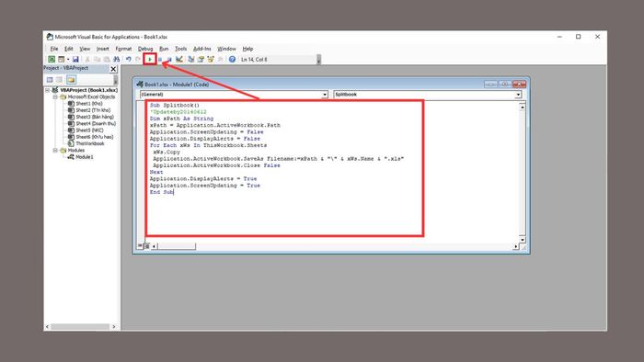Click View Object icon in Project panel
This screenshot has width=644, height=362.
click(x=60, y=80)
